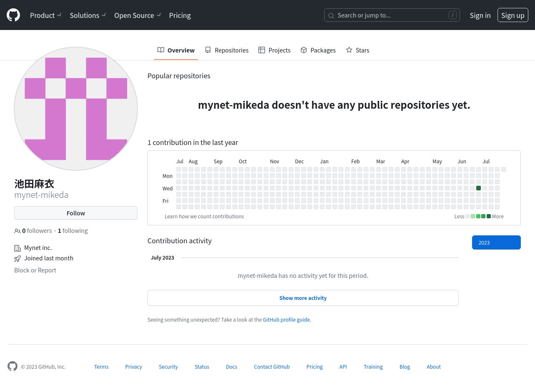Open the GitHub homepage logo in header
Screen dimensions: 535x392
(13, 15)
